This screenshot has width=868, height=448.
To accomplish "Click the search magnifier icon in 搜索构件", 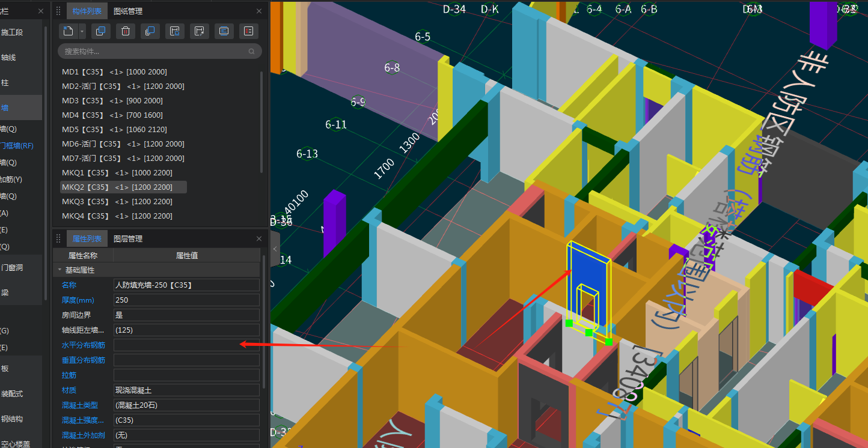I will point(252,52).
